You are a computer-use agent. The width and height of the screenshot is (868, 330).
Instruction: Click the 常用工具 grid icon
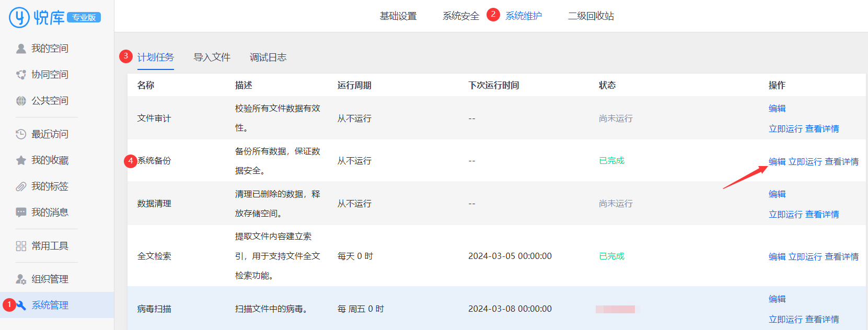(x=21, y=246)
